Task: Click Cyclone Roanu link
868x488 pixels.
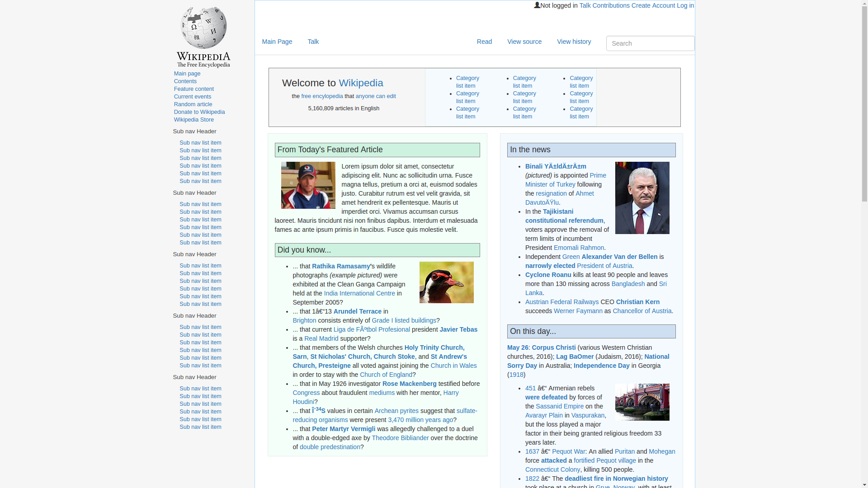Action: pos(548,275)
